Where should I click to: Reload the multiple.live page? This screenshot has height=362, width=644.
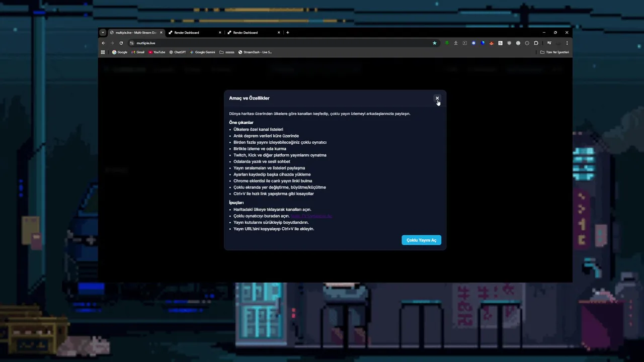coord(121,43)
